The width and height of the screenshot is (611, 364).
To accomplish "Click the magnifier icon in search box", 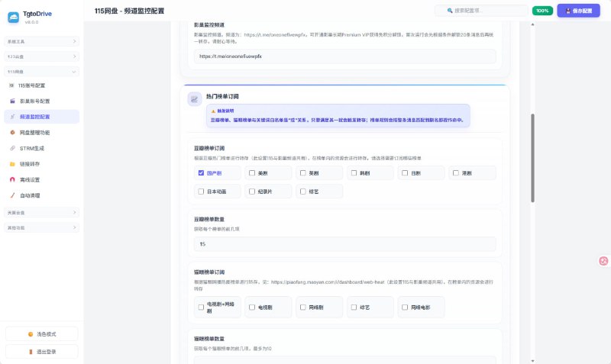I will pos(450,11).
